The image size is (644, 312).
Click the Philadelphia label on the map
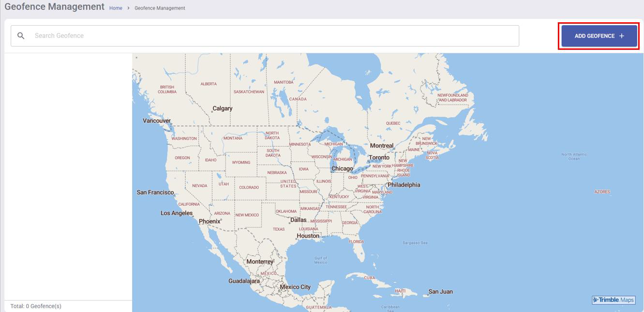(x=404, y=185)
